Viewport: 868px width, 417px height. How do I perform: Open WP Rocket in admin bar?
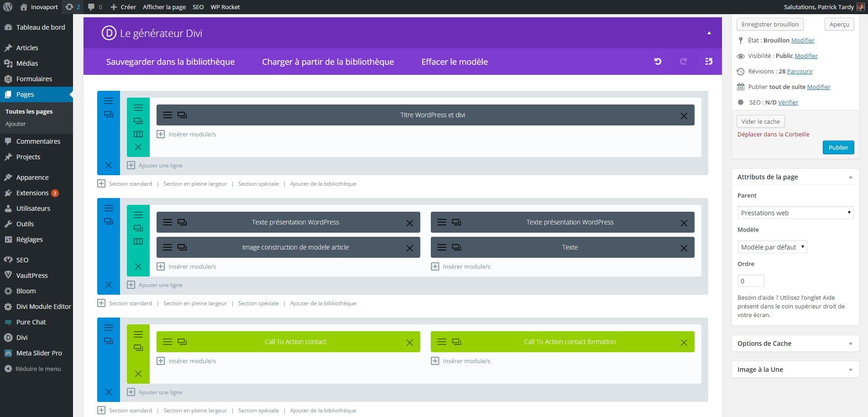[x=225, y=7]
